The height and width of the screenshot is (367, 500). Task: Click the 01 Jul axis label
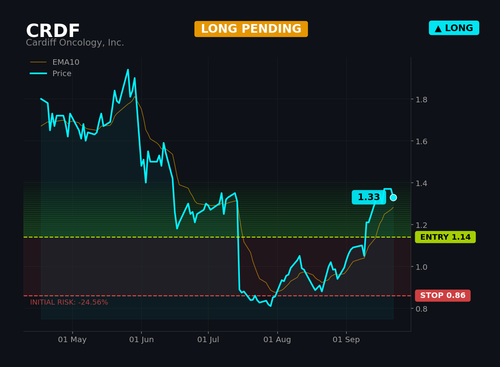pyautogui.click(x=208, y=340)
